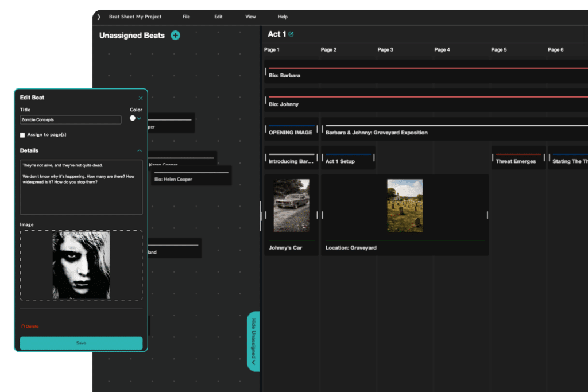Select the Bio: Barbara beat
This screenshot has height=392, width=588.
tap(426, 72)
